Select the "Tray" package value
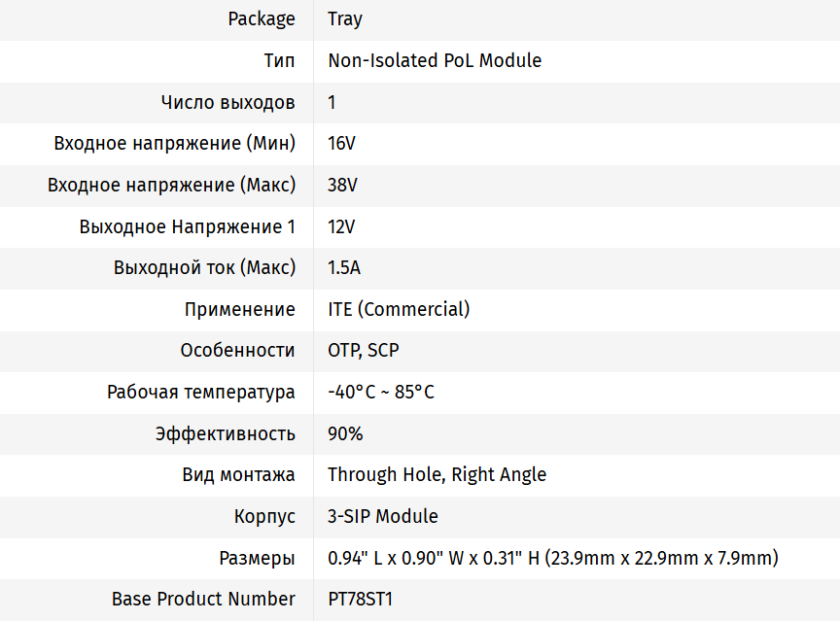This screenshot has height=621, width=840. pos(345,19)
